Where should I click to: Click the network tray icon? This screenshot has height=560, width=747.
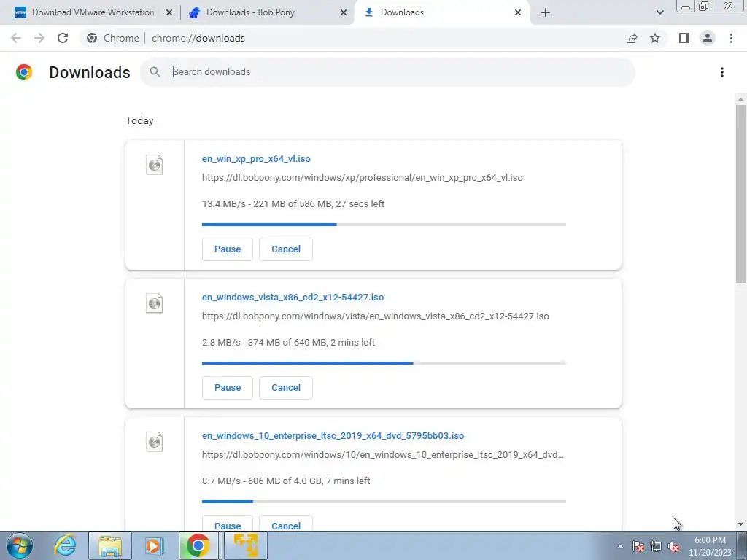(656, 547)
